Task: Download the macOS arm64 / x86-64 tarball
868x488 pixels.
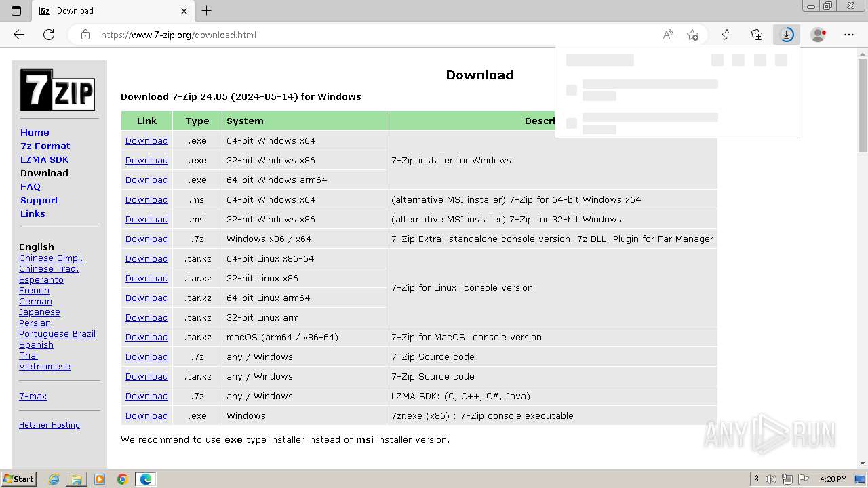Action: pyautogui.click(x=146, y=337)
